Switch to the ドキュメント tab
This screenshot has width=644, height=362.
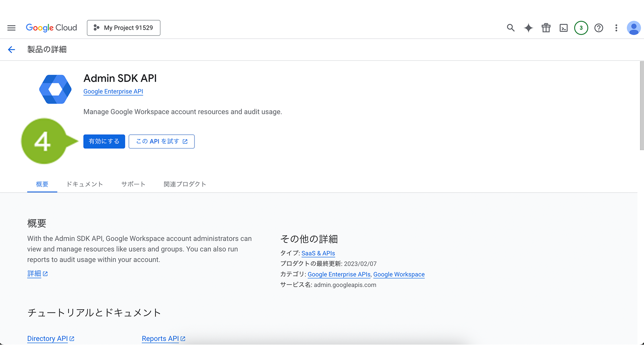coord(85,184)
